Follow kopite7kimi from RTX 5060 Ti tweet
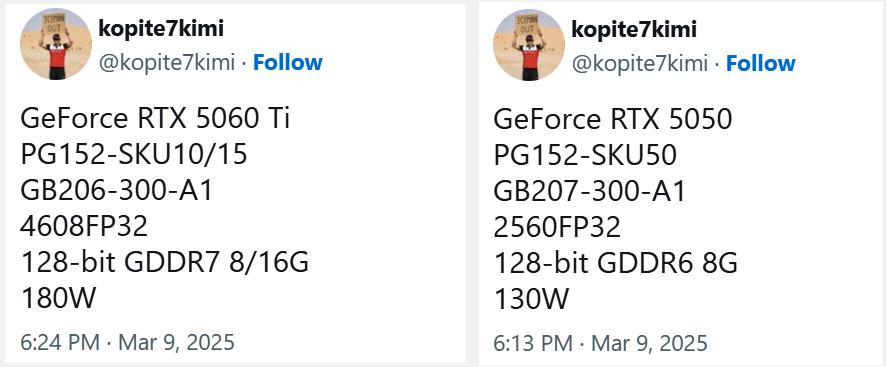 point(288,62)
